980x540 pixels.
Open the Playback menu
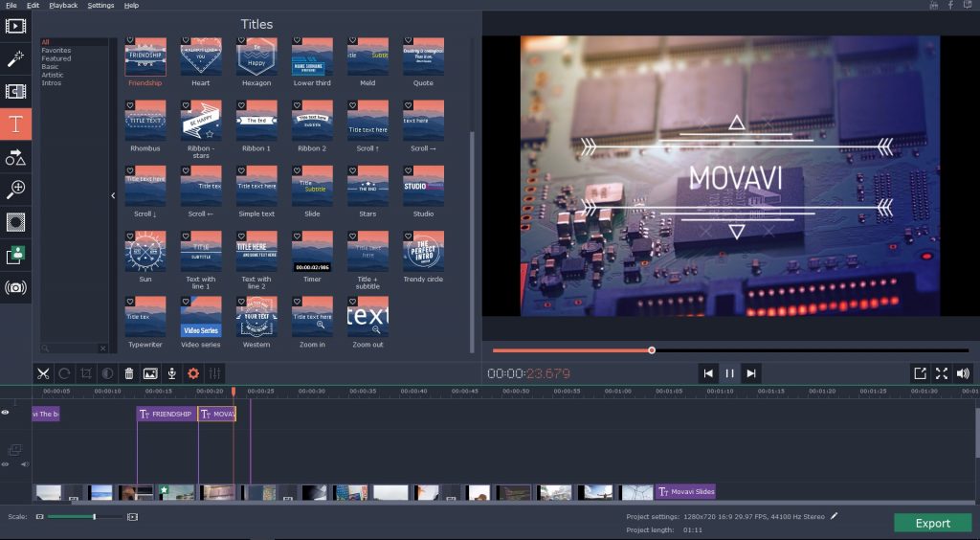tap(64, 6)
